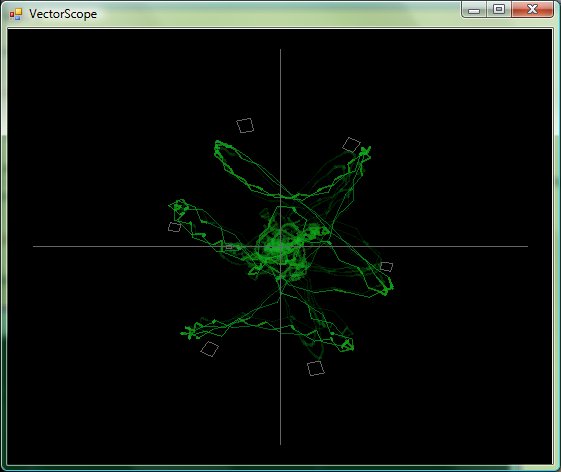Image resolution: width=561 pixels, height=472 pixels.
Task: Click the VectorScope app icon in title bar
Action: (x=16, y=14)
